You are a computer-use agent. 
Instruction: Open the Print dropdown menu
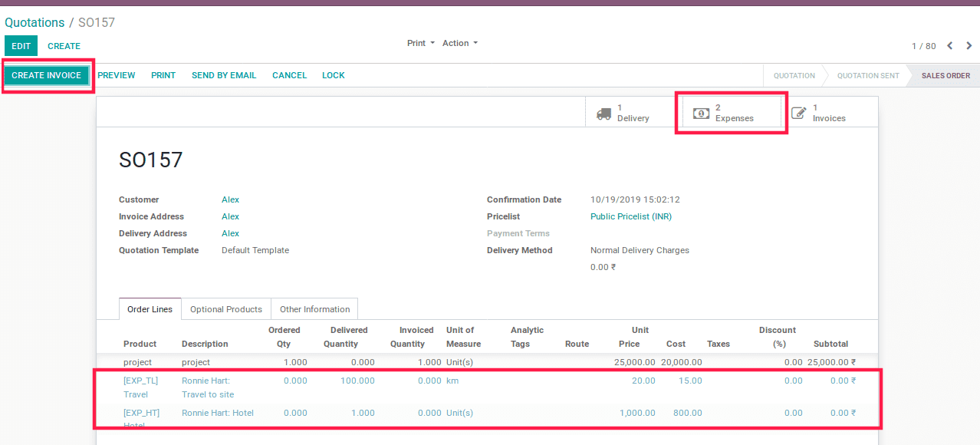pos(421,43)
